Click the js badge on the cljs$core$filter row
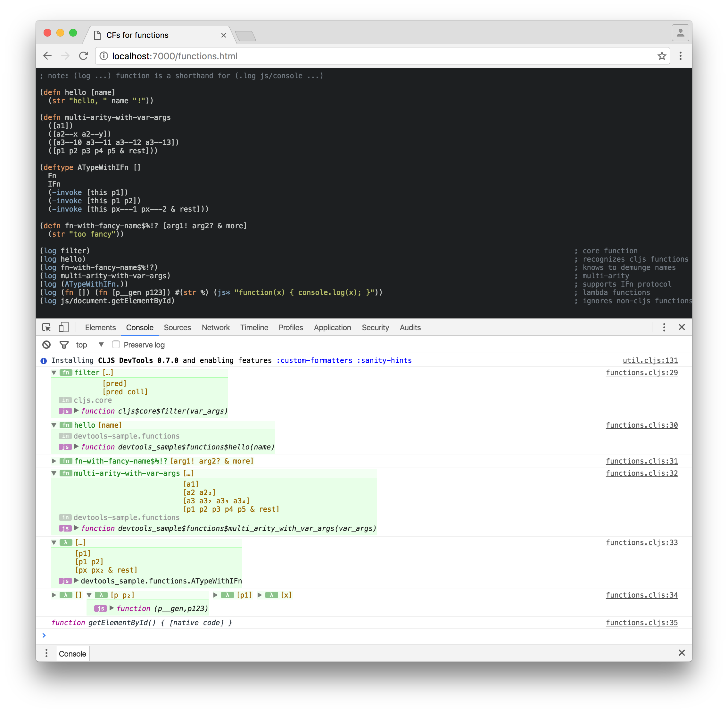Viewport: 728px width, 713px height. [65, 411]
